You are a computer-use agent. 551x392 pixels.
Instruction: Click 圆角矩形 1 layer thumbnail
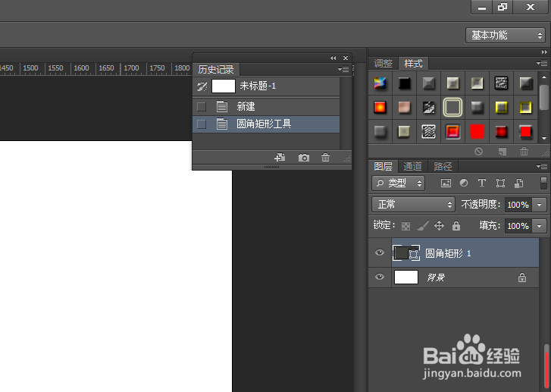pyautogui.click(x=406, y=252)
